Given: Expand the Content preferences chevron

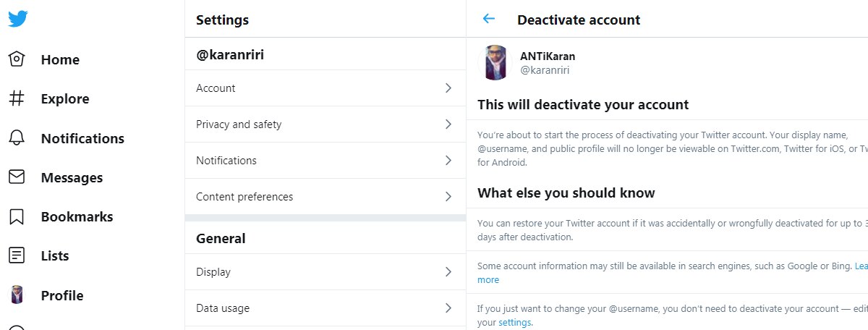Looking at the screenshot, I should coord(448,197).
